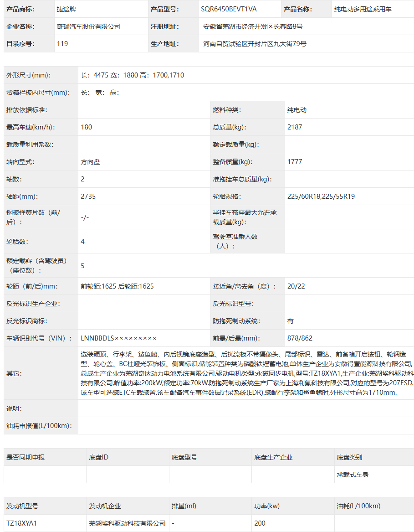Select registered address 安徽省芜湖市经济开发区长春路8号

[x=253, y=26]
